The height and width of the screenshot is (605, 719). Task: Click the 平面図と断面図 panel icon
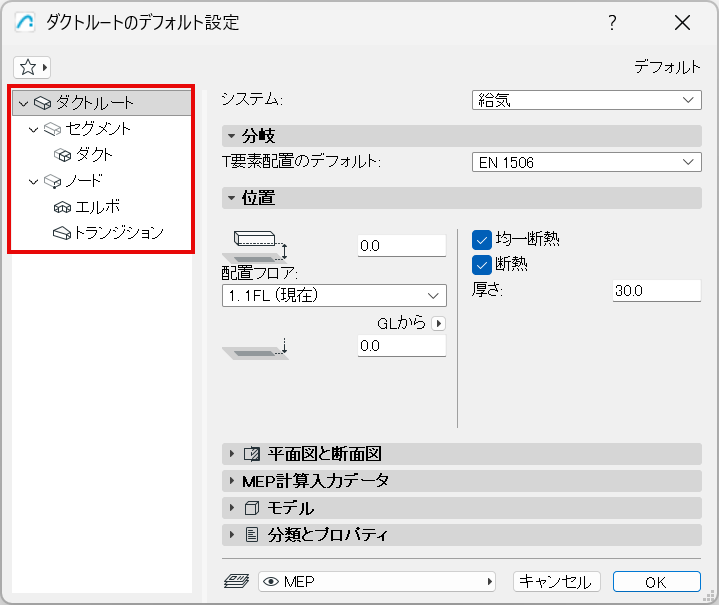pyautogui.click(x=252, y=454)
